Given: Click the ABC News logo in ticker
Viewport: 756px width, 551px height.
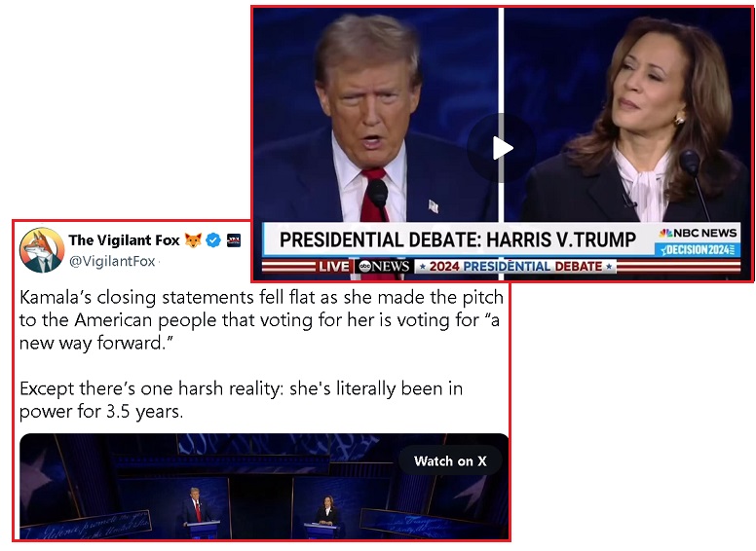Looking at the screenshot, I should pyautogui.click(x=384, y=267).
